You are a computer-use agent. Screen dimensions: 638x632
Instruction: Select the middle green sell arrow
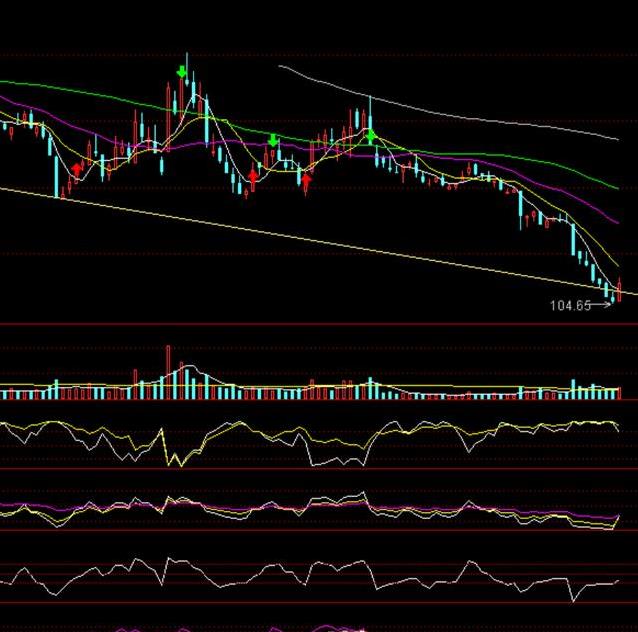(x=273, y=141)
